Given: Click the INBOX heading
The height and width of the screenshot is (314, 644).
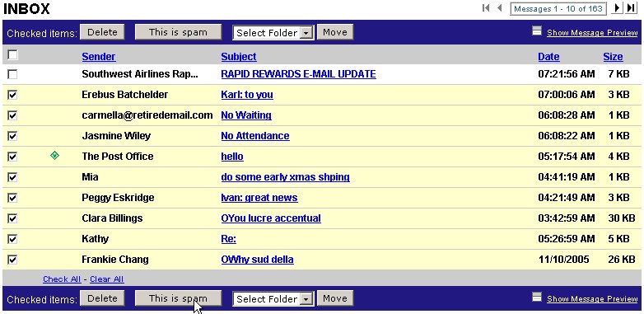Looking at the screenshot, I should point(26,8).
